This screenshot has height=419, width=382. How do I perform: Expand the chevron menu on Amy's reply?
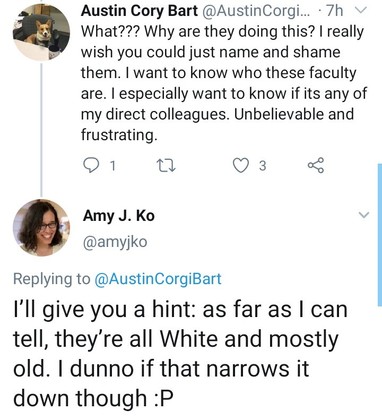click(x=364, y=215)
